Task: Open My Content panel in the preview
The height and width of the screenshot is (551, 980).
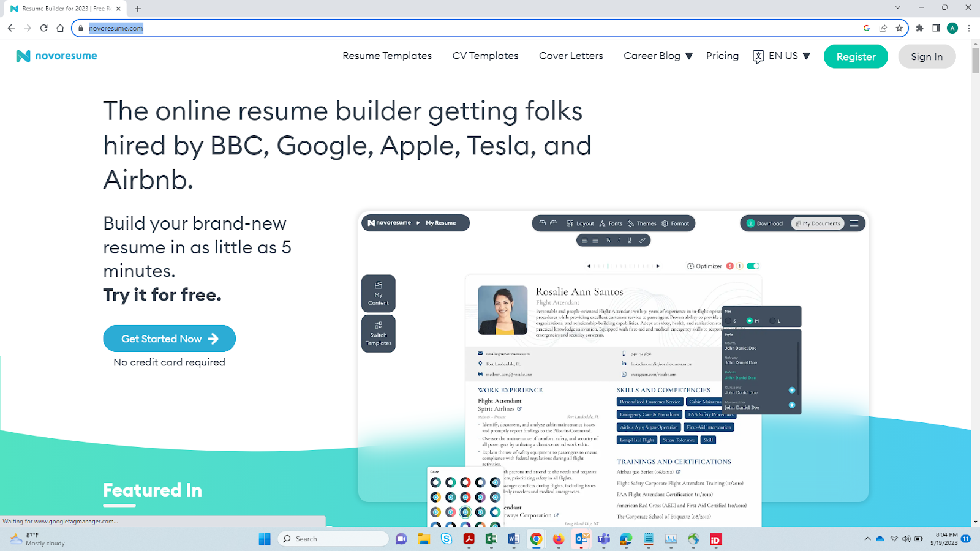Action: click(379, 293)
